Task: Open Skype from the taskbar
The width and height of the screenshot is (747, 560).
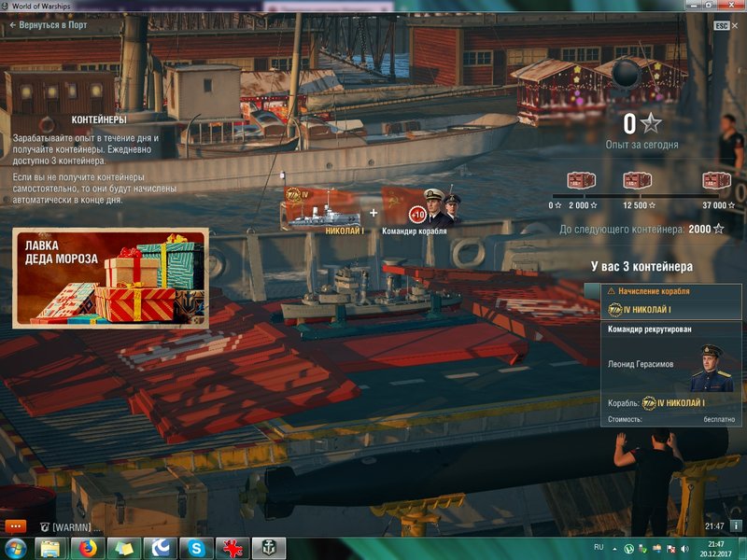Action: click(x=196, y=549)
